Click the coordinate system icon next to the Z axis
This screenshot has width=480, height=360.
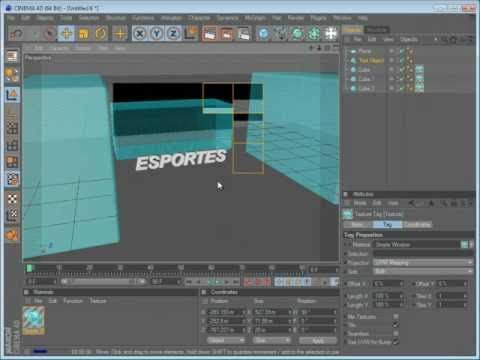[x=191, y=34]
